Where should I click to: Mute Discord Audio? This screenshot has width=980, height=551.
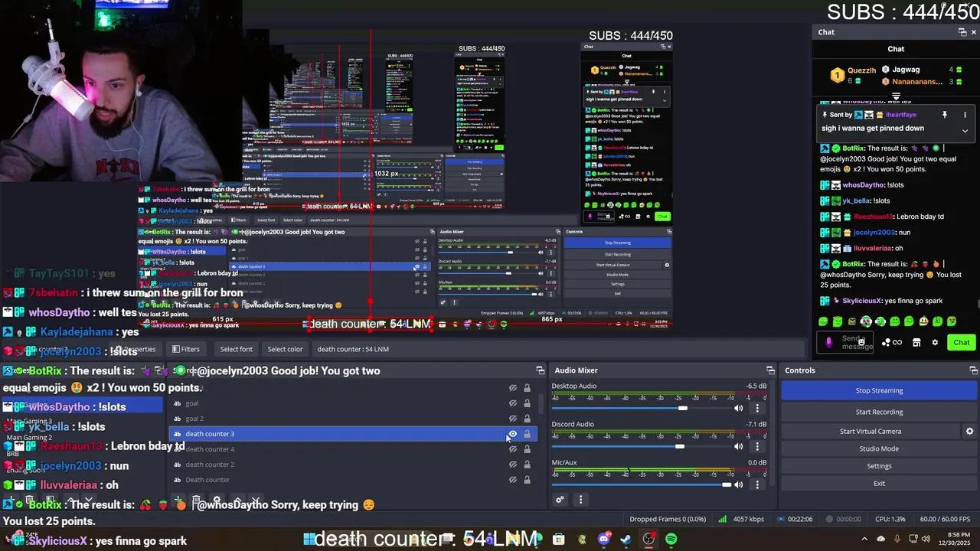pos(739,446)
